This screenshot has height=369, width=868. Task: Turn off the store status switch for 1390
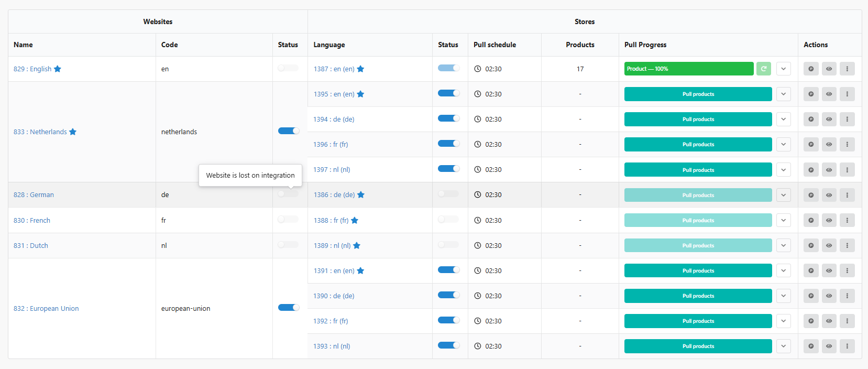tap(449, 295)
